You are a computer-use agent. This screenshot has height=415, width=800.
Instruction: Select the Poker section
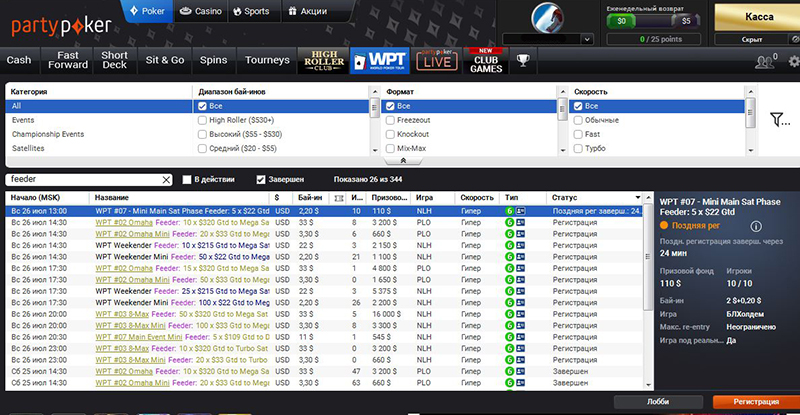[147, 11]
